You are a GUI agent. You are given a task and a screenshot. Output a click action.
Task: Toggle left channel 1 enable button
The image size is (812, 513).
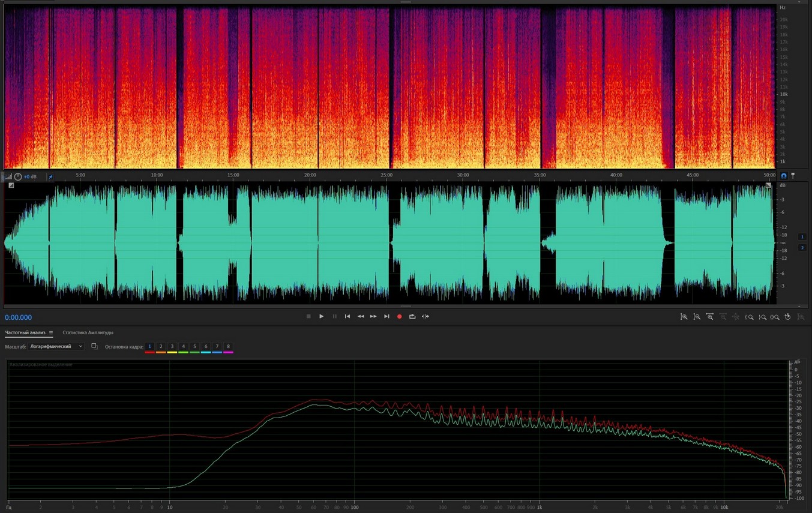click(802, 237)
